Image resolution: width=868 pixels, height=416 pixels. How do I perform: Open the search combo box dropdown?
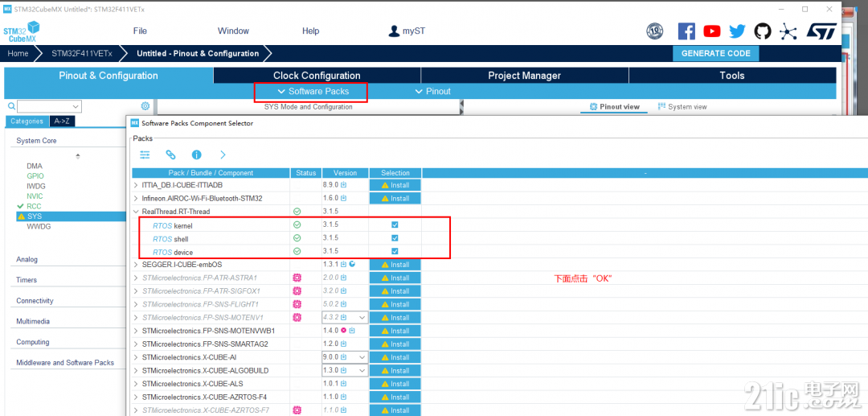click(x=76, y=106)
